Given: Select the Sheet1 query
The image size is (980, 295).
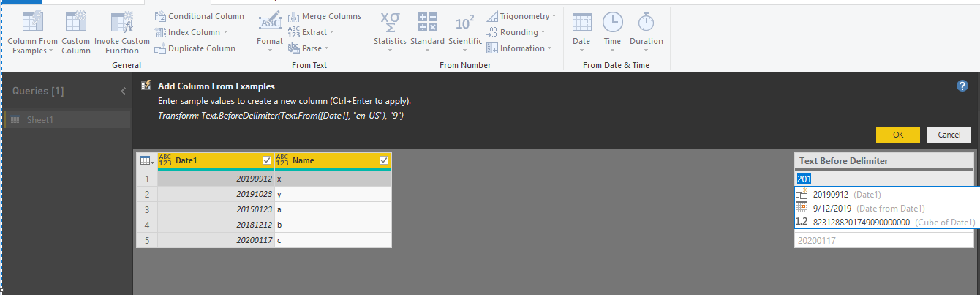Looking at the screenshot, I should (67, 119).
